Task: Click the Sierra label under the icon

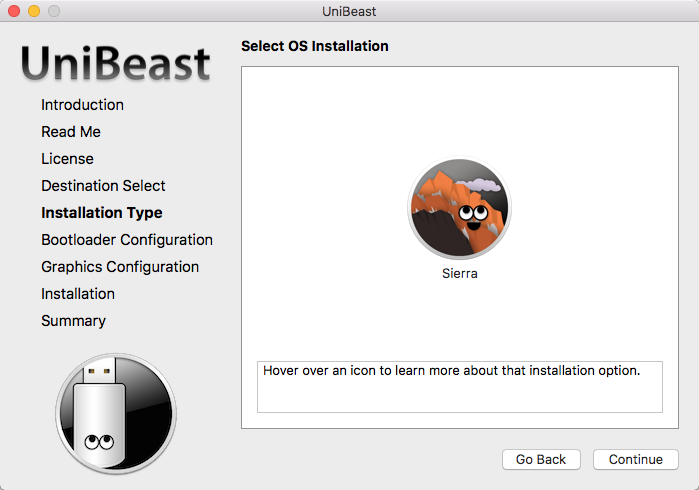Action: 460,273
